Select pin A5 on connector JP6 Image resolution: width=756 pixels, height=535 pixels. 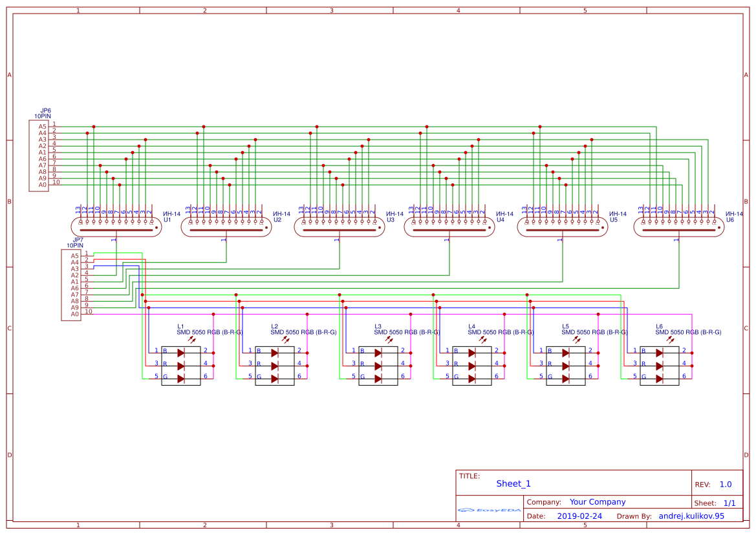43,127
